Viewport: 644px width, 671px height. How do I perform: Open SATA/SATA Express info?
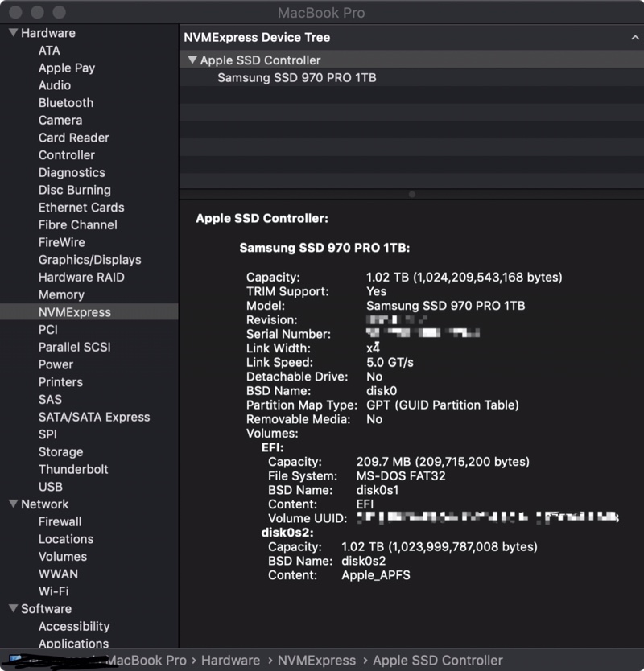[94, 417]
